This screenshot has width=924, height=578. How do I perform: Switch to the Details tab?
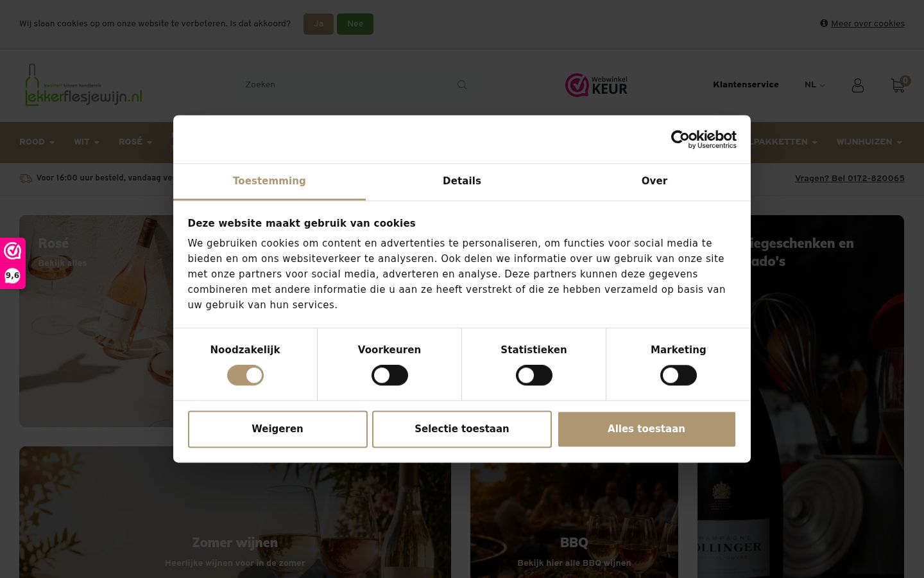point(462,181)
